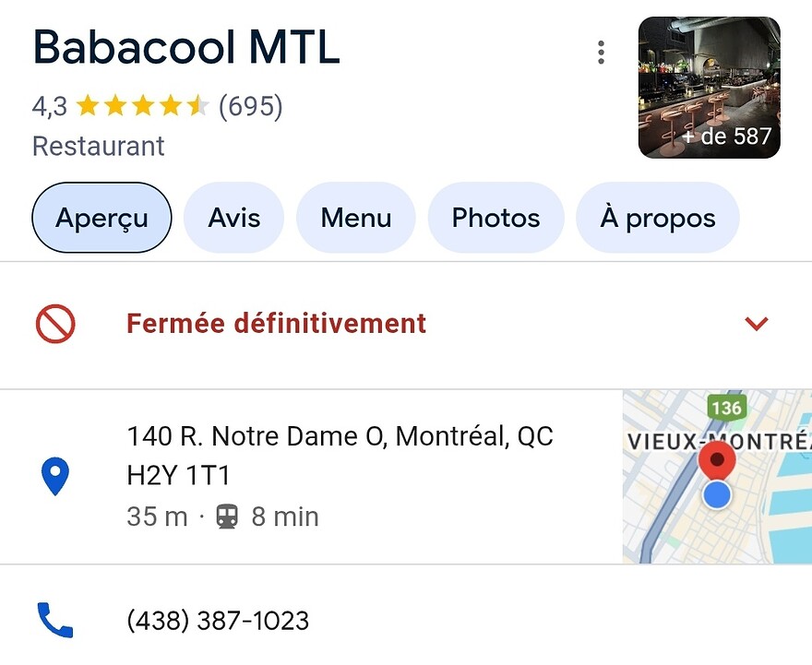Viewport: 812px width, 665px height.
Task: Click the blue current location dot
Action: pos(717,495)
